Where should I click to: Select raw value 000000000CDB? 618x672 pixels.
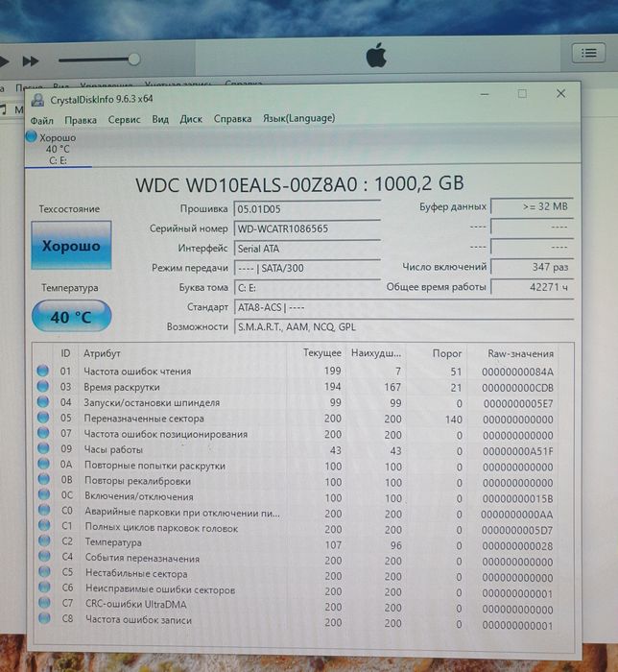click(x=518, y=388)
